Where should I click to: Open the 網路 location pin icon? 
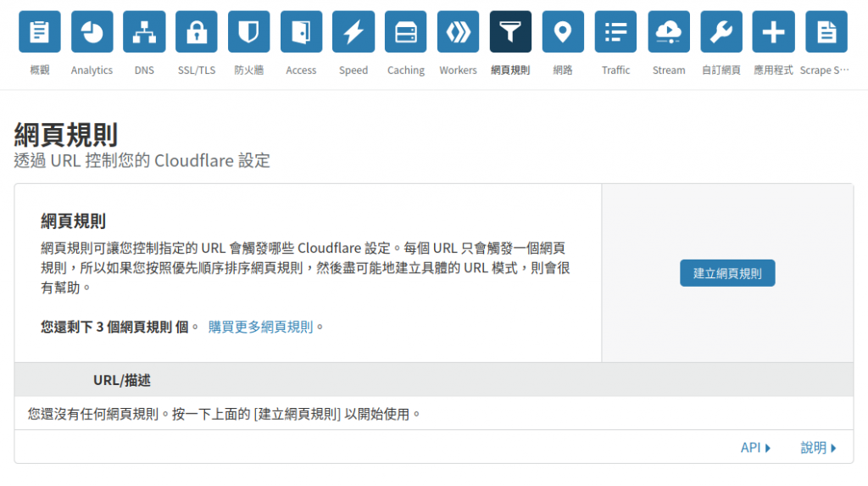(x=563, y=31)
